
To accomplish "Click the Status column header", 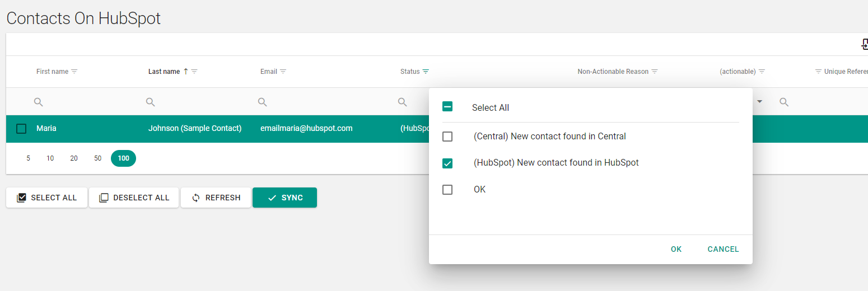I will [410, 72].
